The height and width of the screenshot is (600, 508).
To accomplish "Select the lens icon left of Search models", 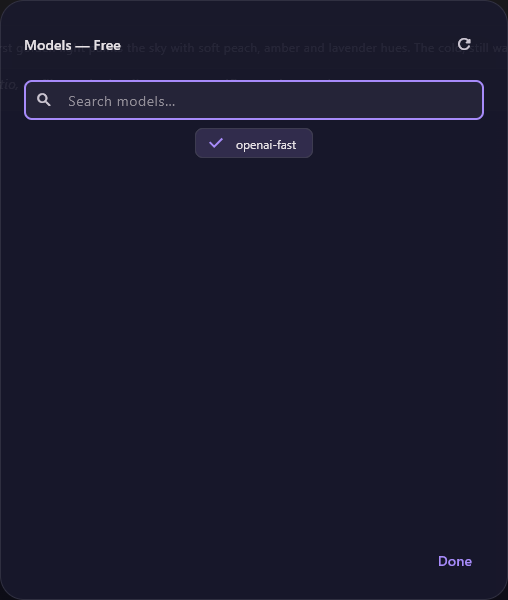I will 44,100.
